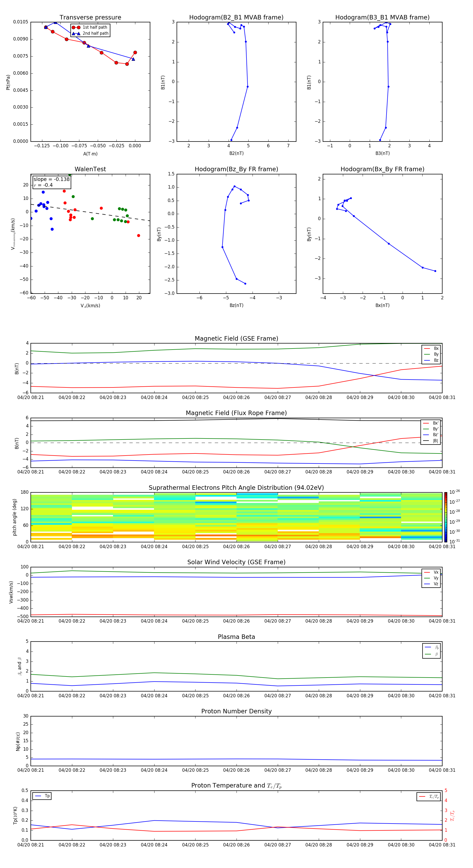Click the Bx' legend entry in Flux Rope panel

pos(431,423)
